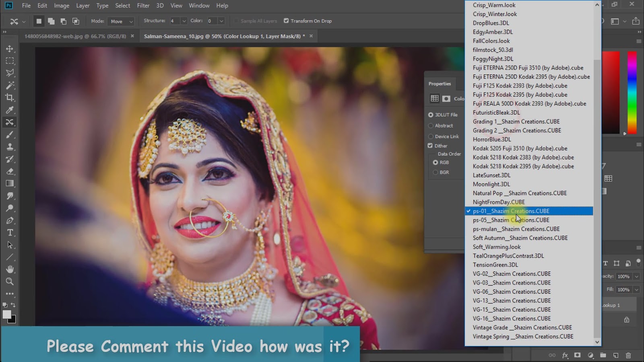This screenshot has width=644, height=362.
Task: Select the Eyedropper tool
Action: tap(10, 110)
